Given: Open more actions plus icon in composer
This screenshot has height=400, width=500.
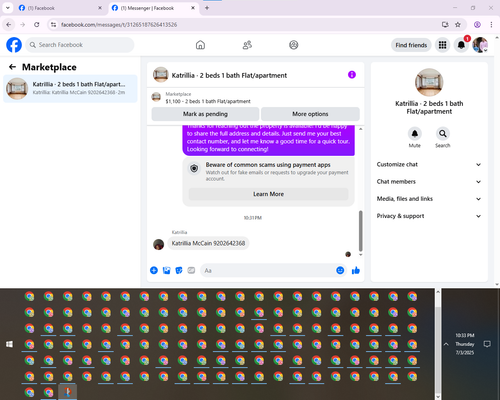Looking at the screenshot, I should [154, 270].
